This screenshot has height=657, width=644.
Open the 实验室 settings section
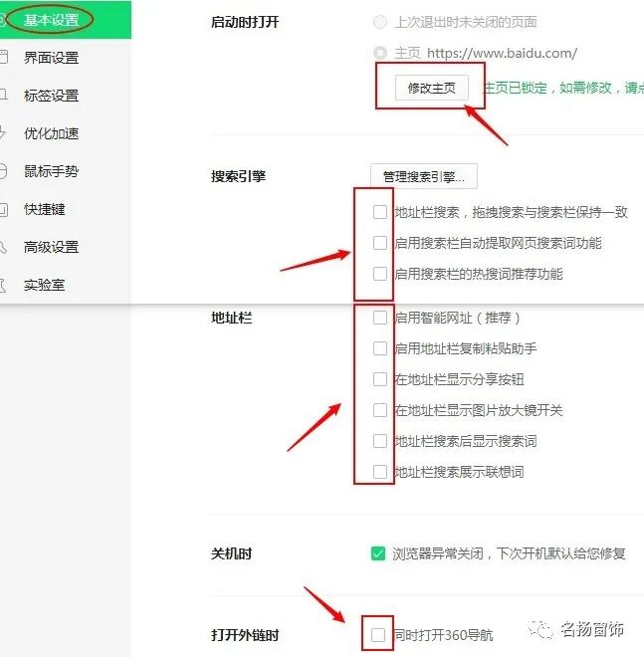[45, 285]
